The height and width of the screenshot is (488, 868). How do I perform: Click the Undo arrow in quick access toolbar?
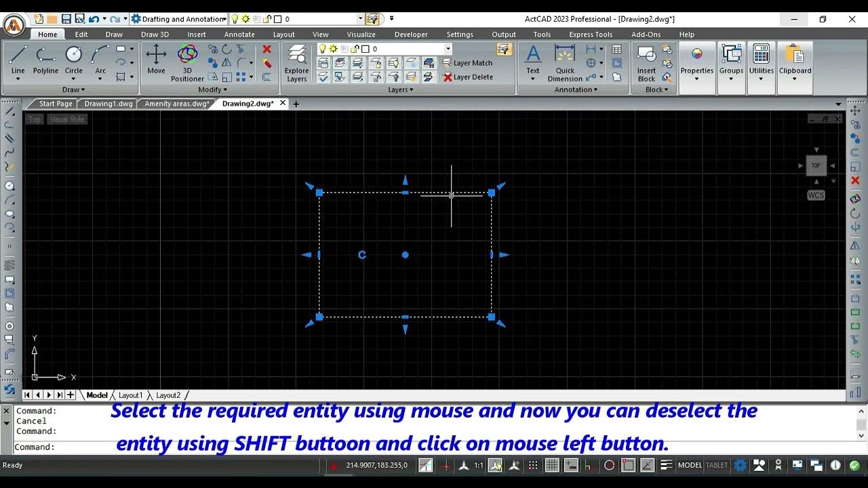pyautogui.click(x=94, y=19)
